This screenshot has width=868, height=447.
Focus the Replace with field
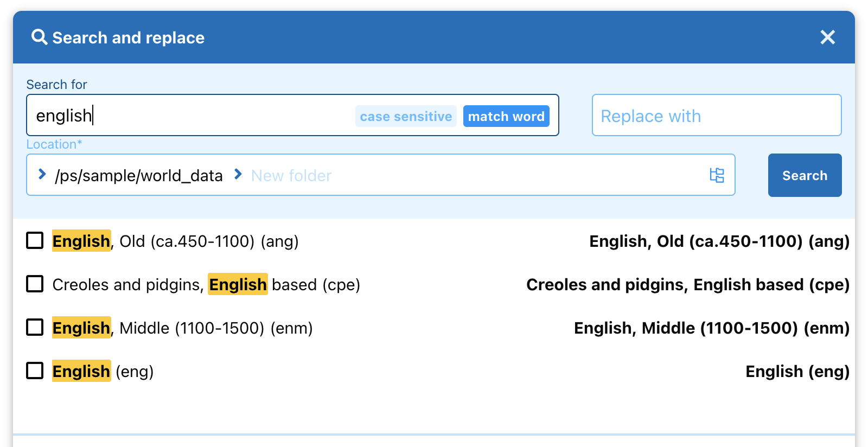point(717,115)
